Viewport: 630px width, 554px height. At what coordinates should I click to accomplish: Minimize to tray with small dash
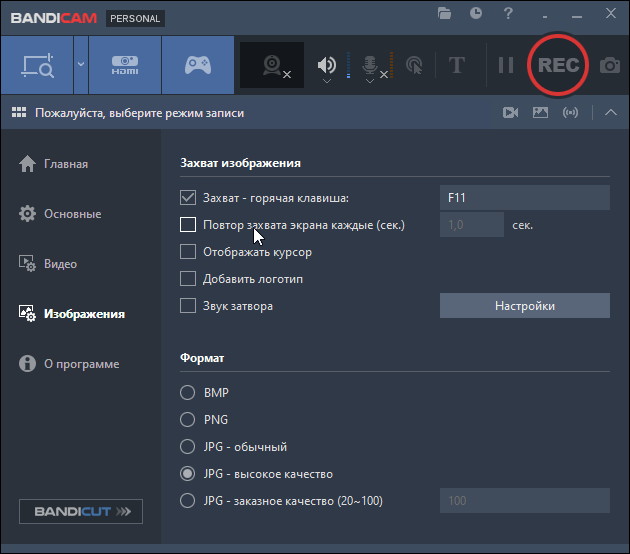[545, 17]
